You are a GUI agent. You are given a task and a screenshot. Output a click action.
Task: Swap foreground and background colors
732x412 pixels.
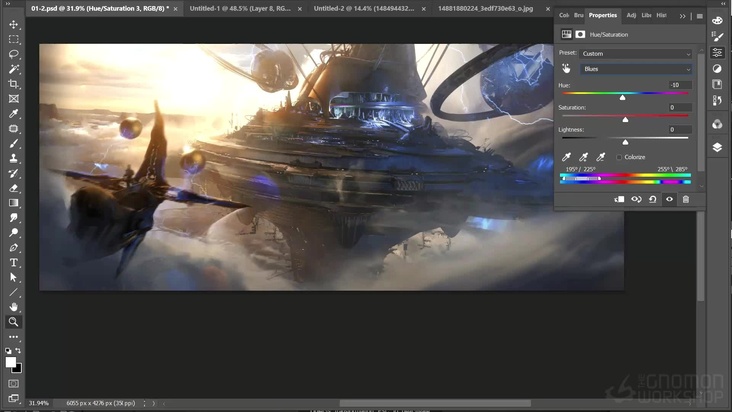pyautogui.click(x=18, y=350)
